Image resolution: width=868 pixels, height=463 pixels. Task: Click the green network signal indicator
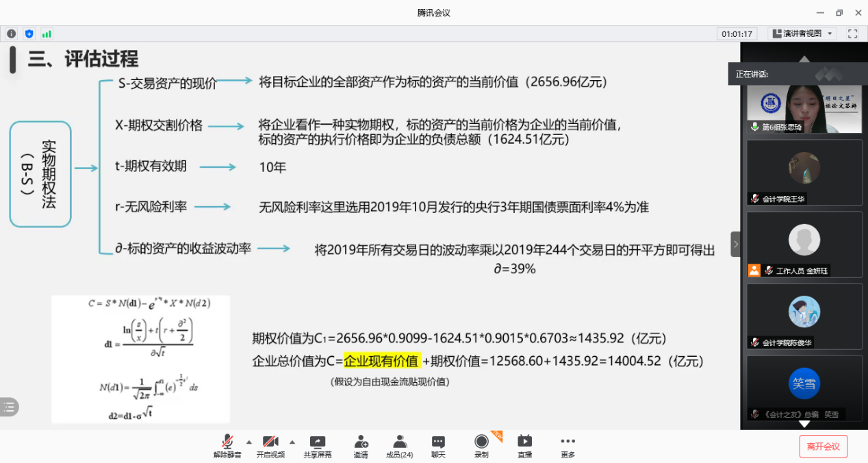(47, 34)
